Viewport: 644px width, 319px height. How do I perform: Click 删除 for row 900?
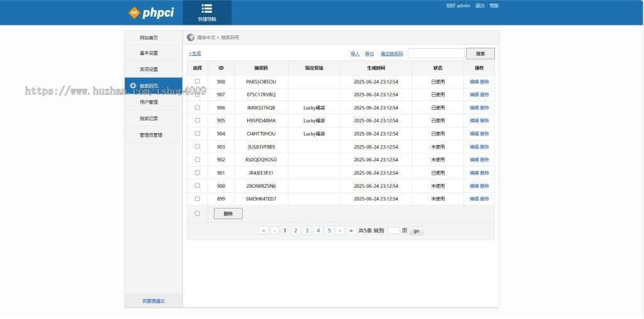coord(485,186)
